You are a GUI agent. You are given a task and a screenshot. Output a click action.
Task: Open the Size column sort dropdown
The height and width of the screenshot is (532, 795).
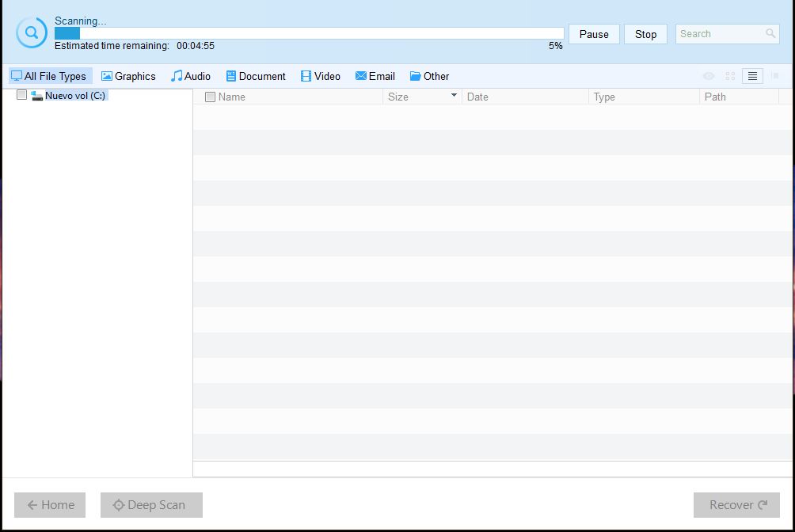454,96
